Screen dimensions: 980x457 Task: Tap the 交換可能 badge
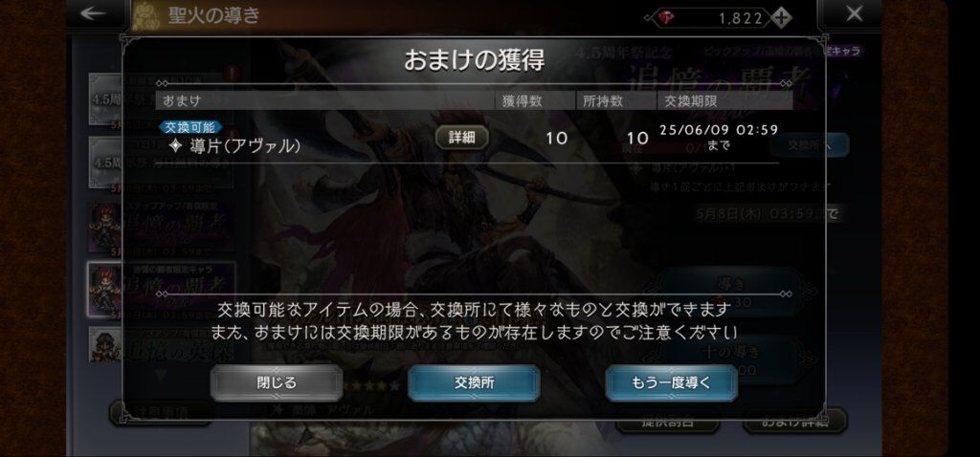pyautogui.click(x=190, y=127)
